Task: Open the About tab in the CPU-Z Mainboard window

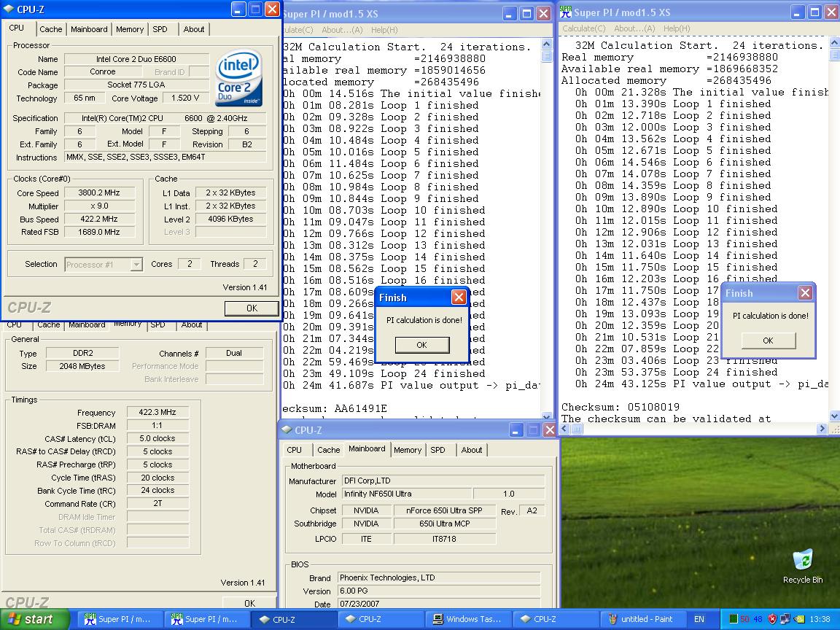Action: 471,450
